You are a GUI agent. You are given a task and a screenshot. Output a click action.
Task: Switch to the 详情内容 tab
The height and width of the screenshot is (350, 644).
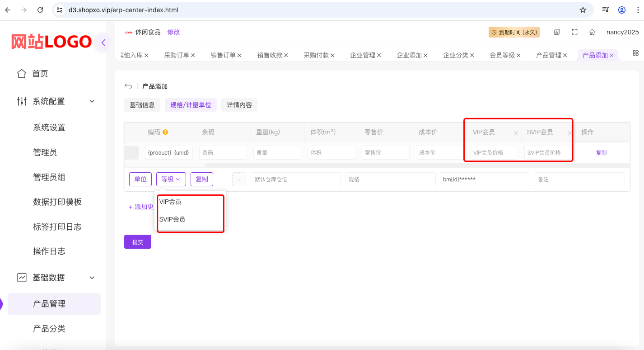[x=239, y=105]
